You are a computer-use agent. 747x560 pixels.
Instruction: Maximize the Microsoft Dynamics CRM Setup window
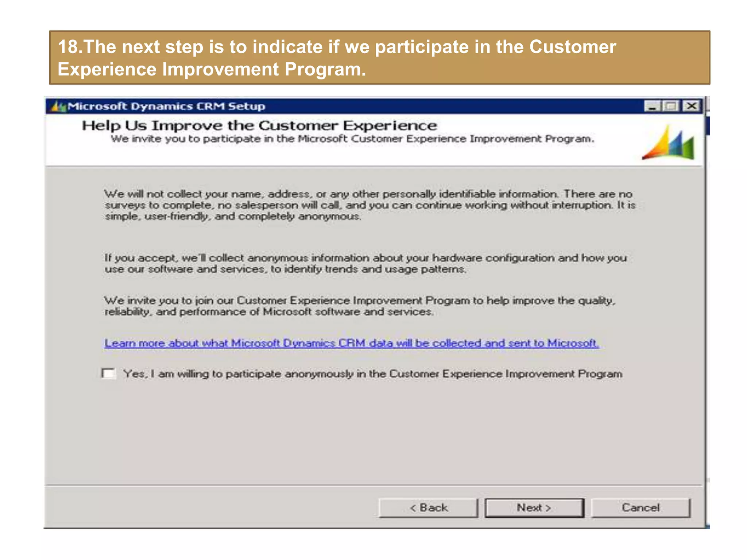pyautogui.click(x=671, y=106)
